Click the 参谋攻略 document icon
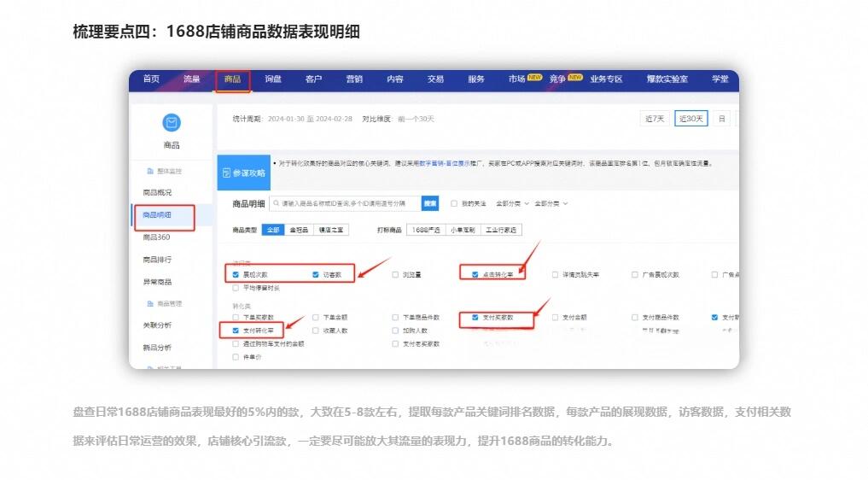 pos(226,173)
